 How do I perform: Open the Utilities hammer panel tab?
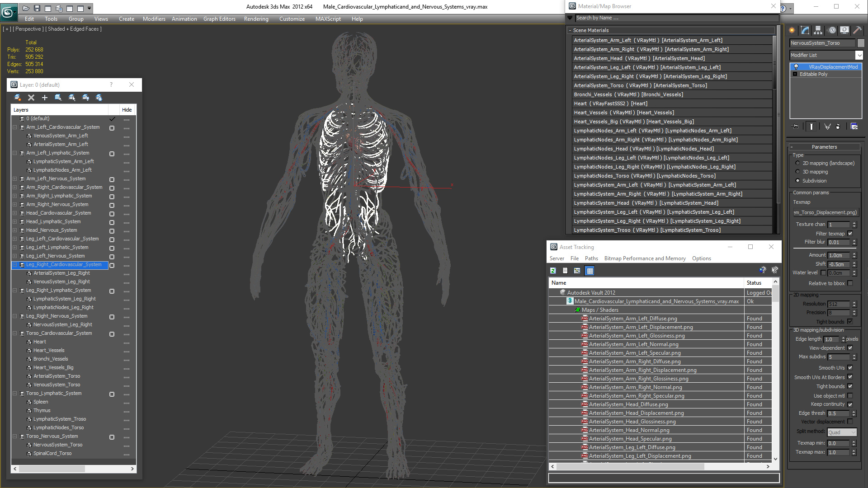pyautogui.click(x=857, y=30)
